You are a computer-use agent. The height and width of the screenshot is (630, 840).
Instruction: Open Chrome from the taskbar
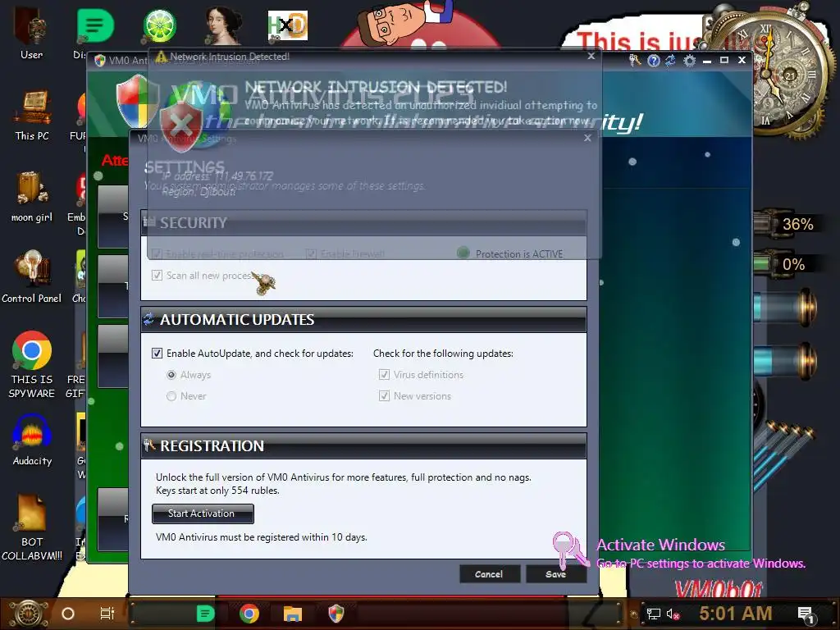(249, 614)
